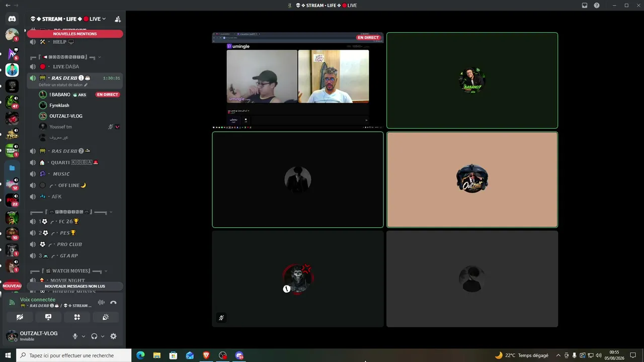Open server with badge 10 in sidebar

coord(12,233)
